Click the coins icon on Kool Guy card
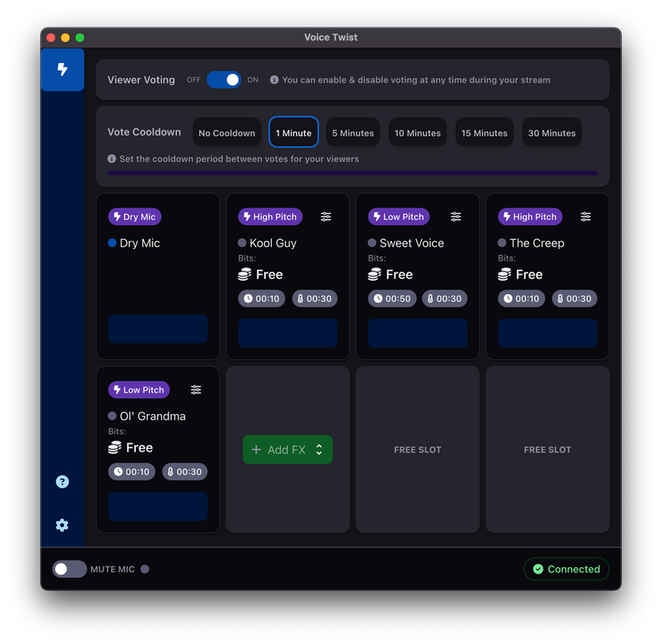 point(245,275)
